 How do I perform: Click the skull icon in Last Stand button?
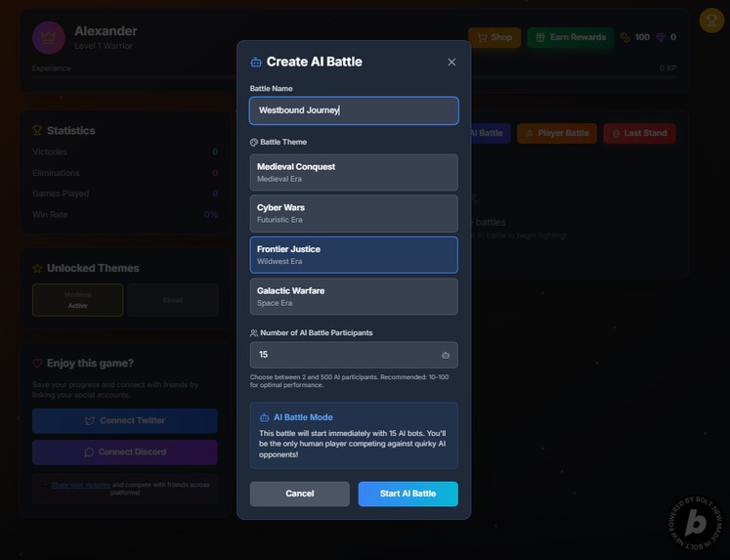click(x=616, y=134)
